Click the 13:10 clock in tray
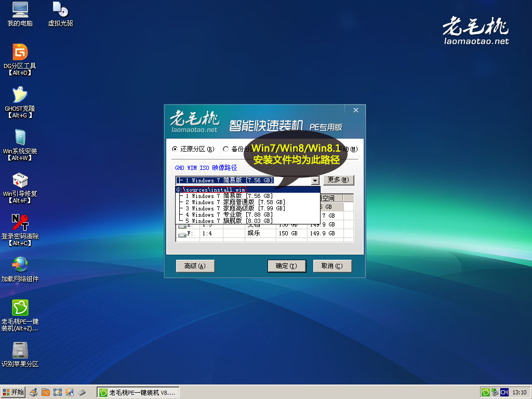Screen dimensions: 532x399 point(520,393)
